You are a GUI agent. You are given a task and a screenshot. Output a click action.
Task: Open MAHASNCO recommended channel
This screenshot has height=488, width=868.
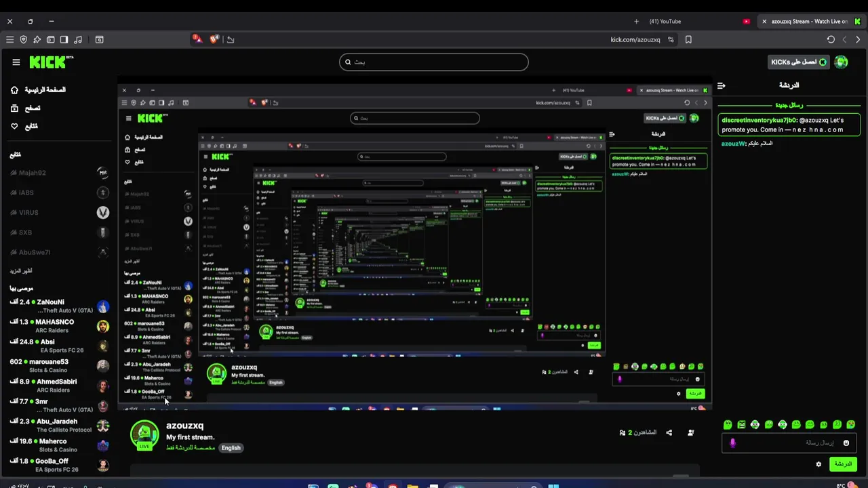click(60, 326)
